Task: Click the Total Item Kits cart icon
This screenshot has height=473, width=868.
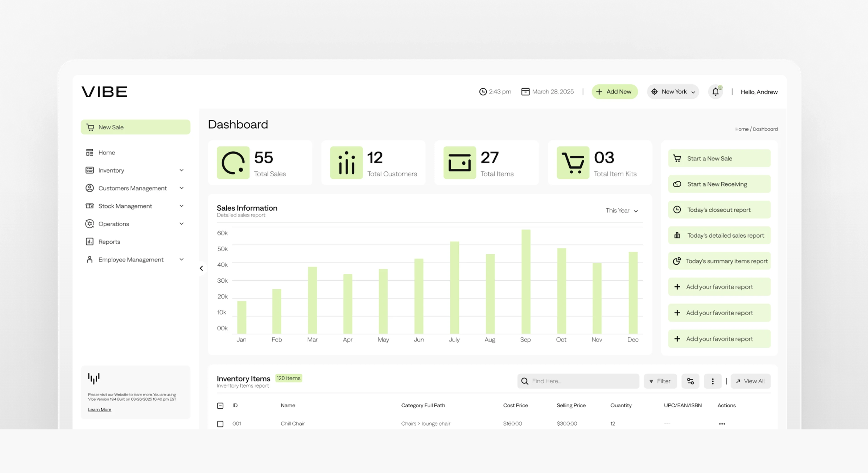Action: [573, 163]
